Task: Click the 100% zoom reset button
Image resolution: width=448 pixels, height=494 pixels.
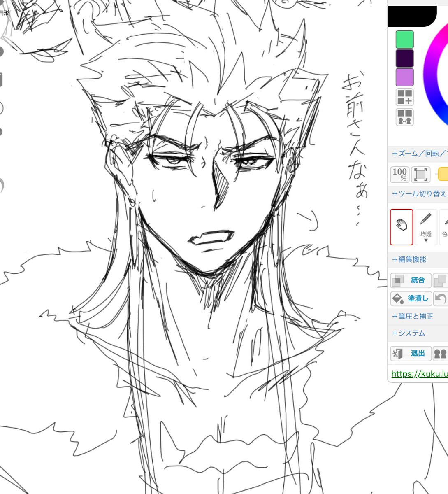Action: click(x=401, y=174)
